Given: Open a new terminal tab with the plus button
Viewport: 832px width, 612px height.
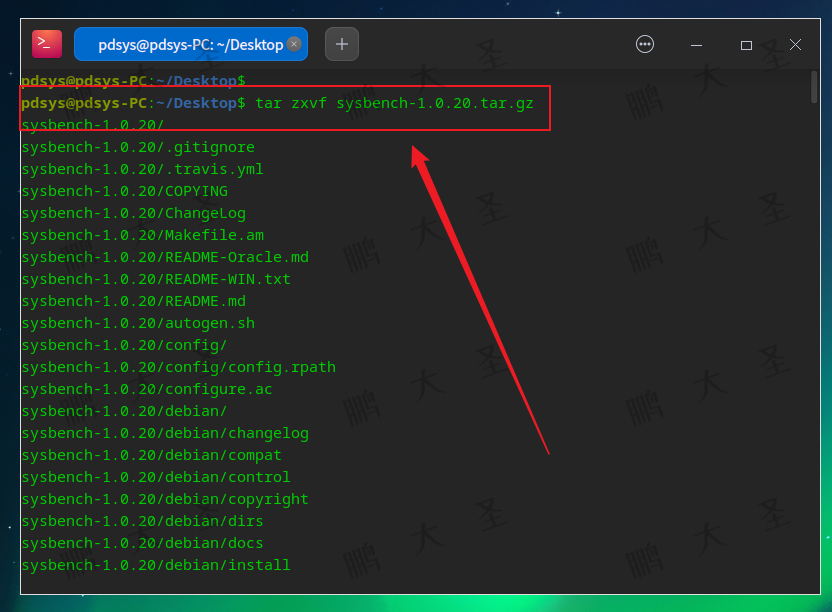Looking at the screenshot, I should click(x=341, y=44).
